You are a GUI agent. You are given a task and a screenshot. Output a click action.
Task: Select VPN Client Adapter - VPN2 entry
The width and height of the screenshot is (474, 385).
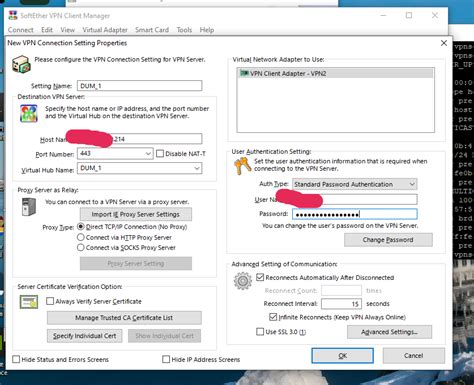(336, 73)
